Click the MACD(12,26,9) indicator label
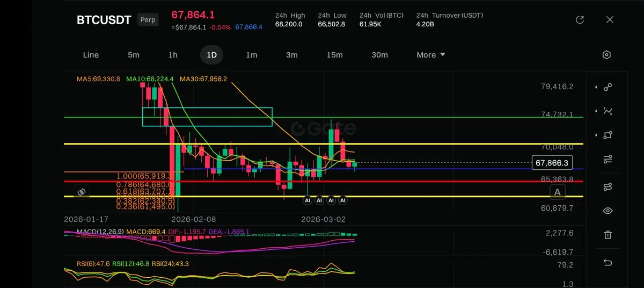This screenshot has width=644, height=288. tap(100, 232)
